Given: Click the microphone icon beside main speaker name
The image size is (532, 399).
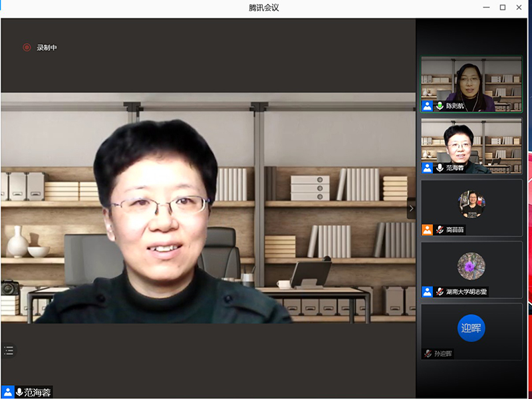Looking at the screenshot, I should [19, 392].
